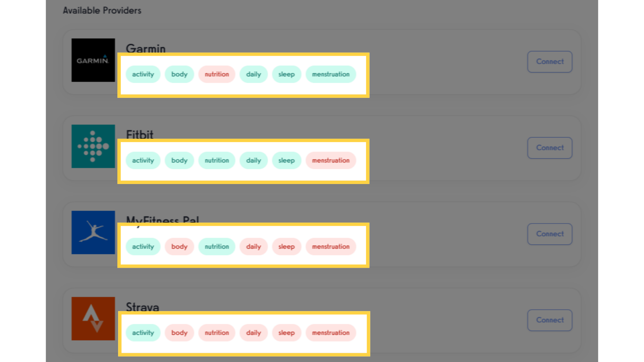Connect to MyFitnessPal provider
644x362 pixels.
(550, 234)
